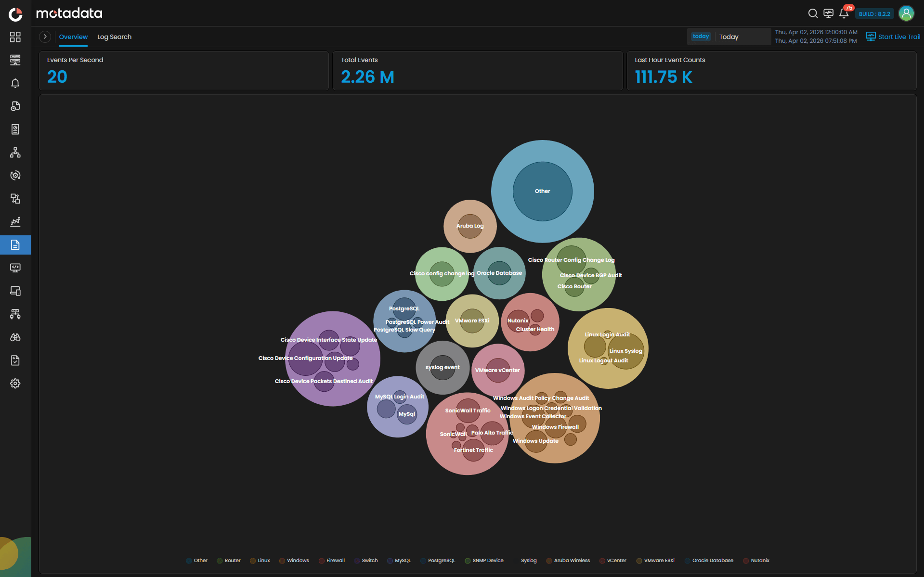
Task: Select the discovery binoculars icon in sidebar
Action: point(15,337)
